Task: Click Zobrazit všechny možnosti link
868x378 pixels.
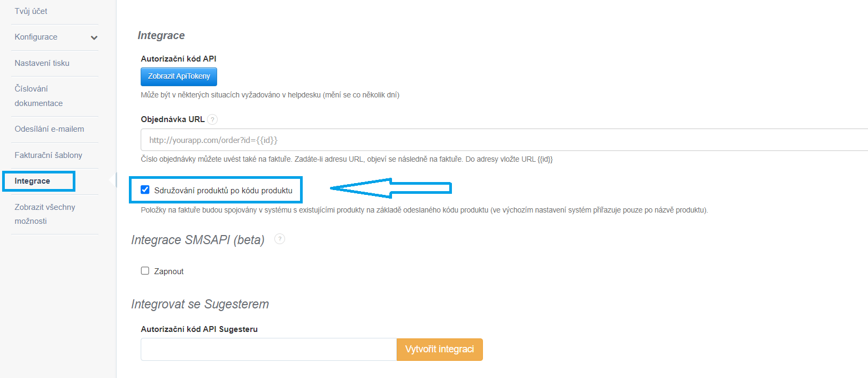Action: [x=45, y=214]
